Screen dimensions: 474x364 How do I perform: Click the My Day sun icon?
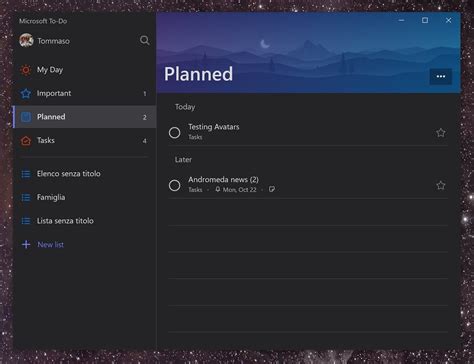tap(26, 70)
